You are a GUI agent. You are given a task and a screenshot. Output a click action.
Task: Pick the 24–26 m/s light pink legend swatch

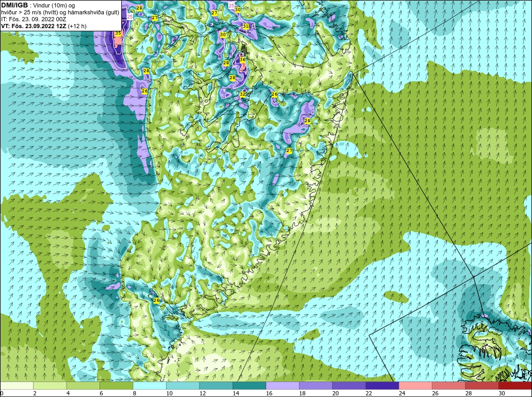415,385
